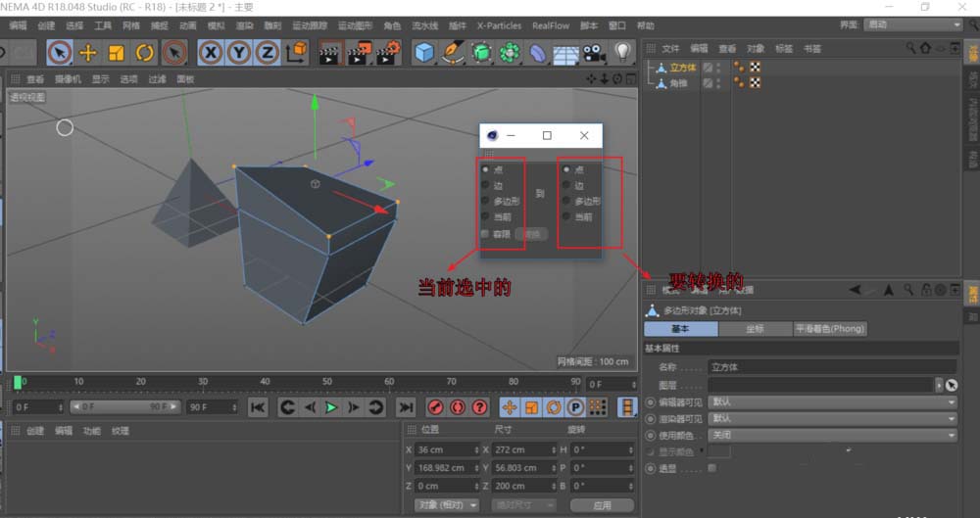Open the 使用颜色 dropdown

(832, 435)
